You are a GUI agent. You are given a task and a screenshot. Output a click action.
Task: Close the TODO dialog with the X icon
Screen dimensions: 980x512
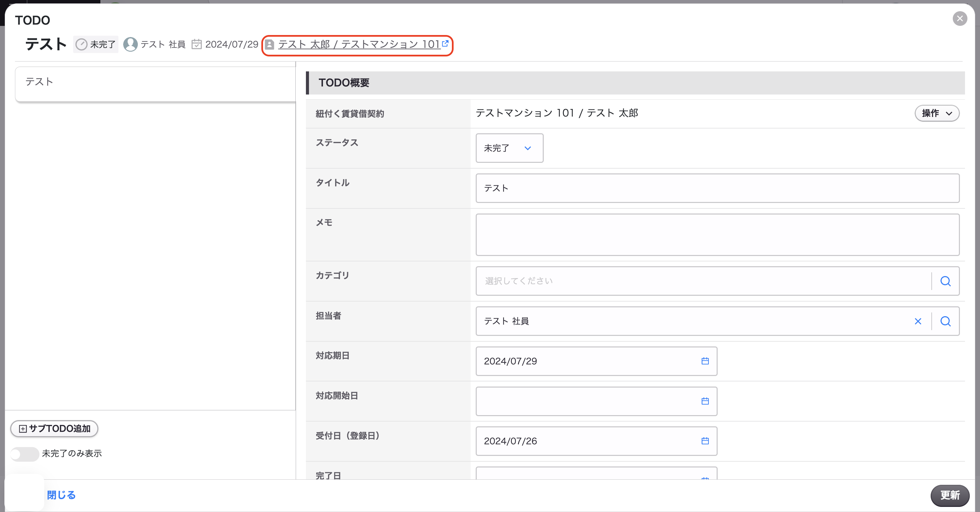[960, 19]
